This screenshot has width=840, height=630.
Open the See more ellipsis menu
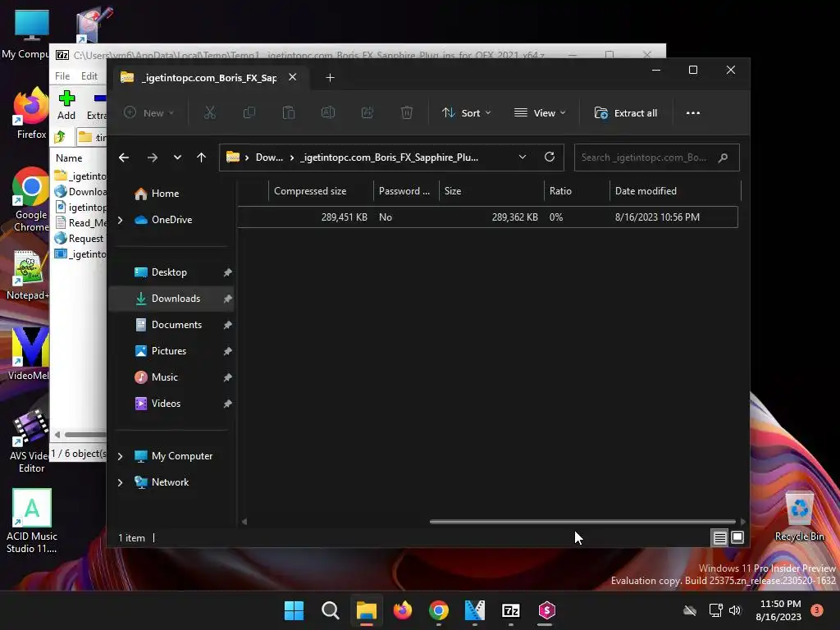click(692, 113)
